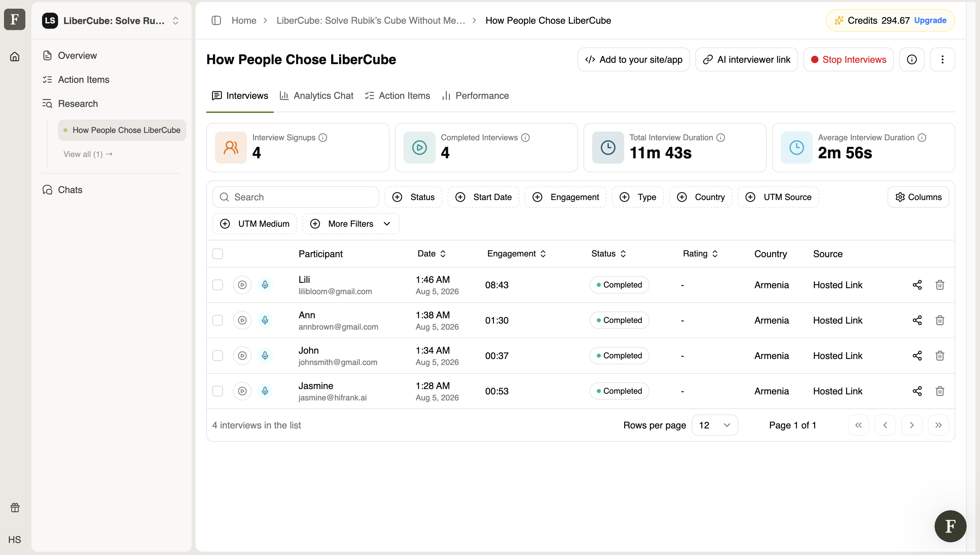The width and height of the screenshot is (980, 555).
Task: Switch to the Performance tab
Action: [475, 96]
